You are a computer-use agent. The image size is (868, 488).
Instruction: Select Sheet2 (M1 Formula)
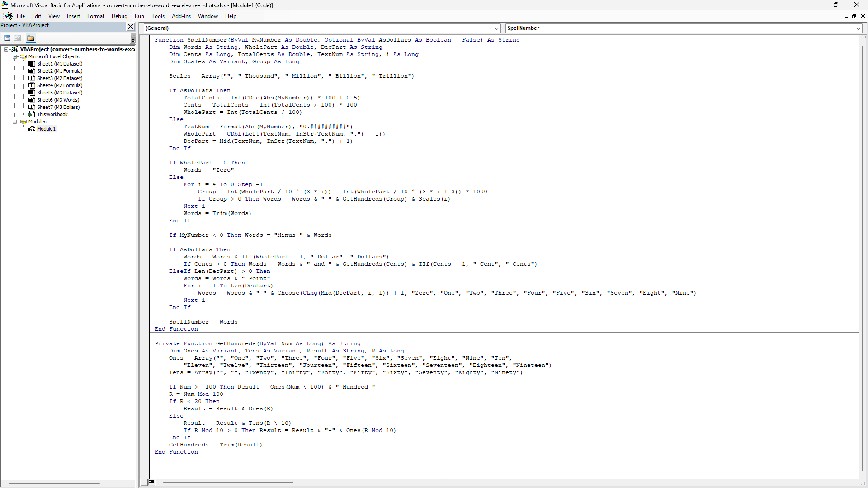60,71
